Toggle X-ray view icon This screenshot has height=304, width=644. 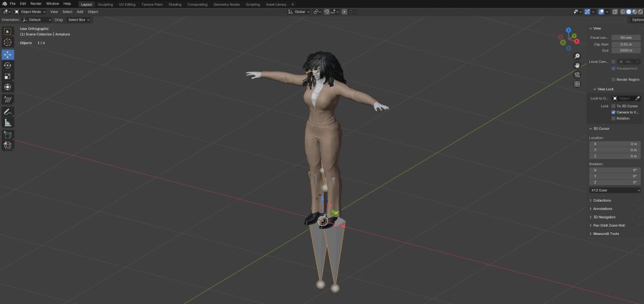(x=615, y=12)
